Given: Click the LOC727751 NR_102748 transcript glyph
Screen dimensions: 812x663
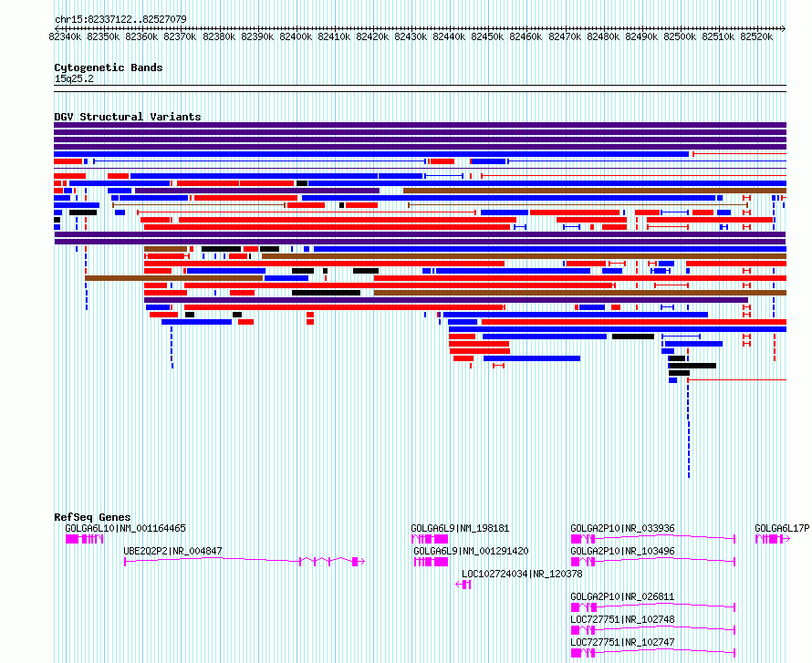Looking at the screenshot, I should coord(653,630).
